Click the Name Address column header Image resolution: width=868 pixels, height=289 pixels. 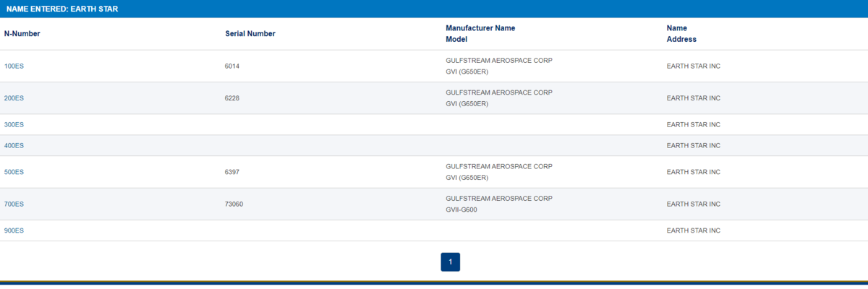pyautogui.click(x=681, y=34)
